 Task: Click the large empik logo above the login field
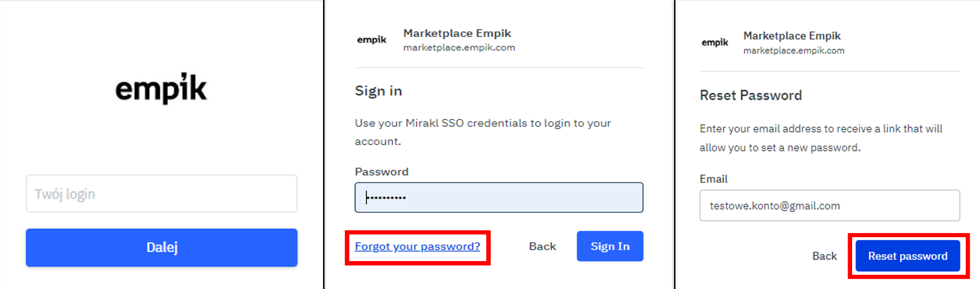[161, 89]
